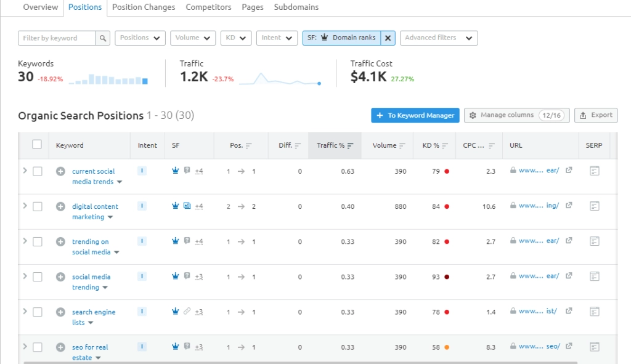Click the blue crown SERP feature icon on row one

tap(175, 170)
